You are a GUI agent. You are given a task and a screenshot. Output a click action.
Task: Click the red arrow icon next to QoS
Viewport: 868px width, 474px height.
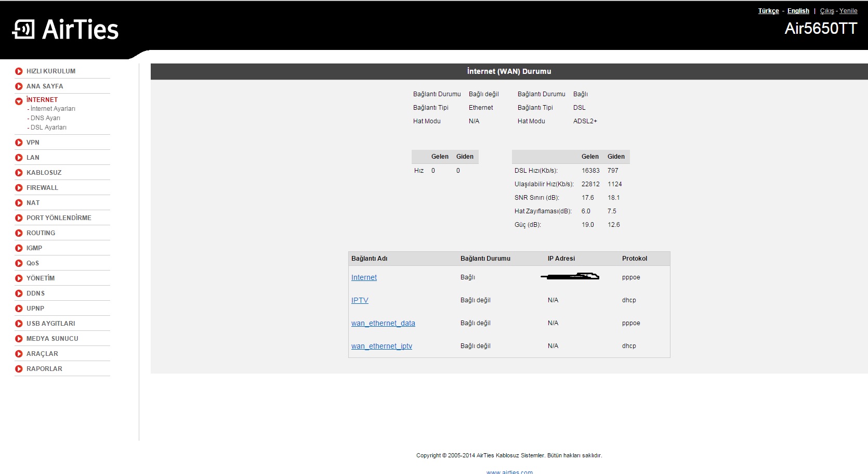19,263
